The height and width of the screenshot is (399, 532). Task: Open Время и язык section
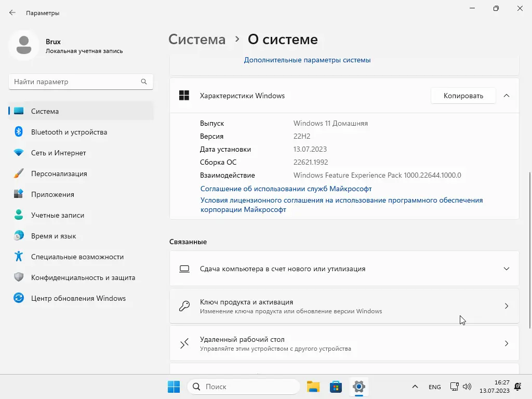(81, 236)
